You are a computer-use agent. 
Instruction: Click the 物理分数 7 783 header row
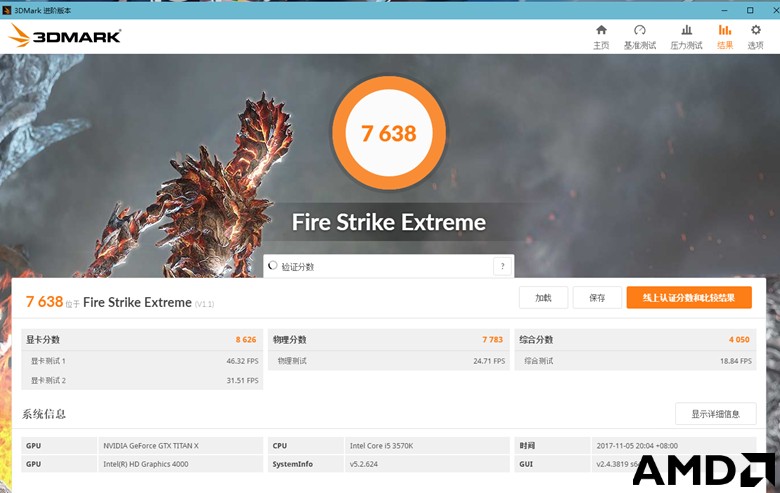(389, 339)
